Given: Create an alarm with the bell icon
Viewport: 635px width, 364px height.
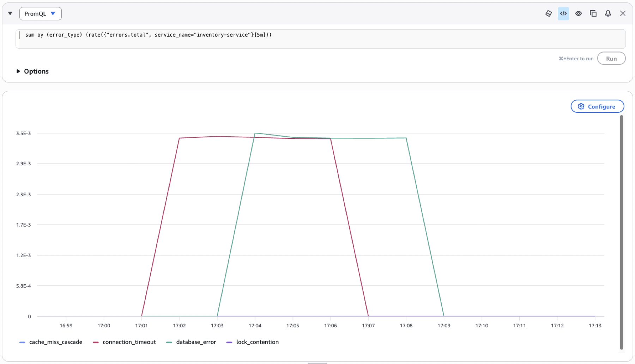Looking at the screenshot, I should 608,13.
